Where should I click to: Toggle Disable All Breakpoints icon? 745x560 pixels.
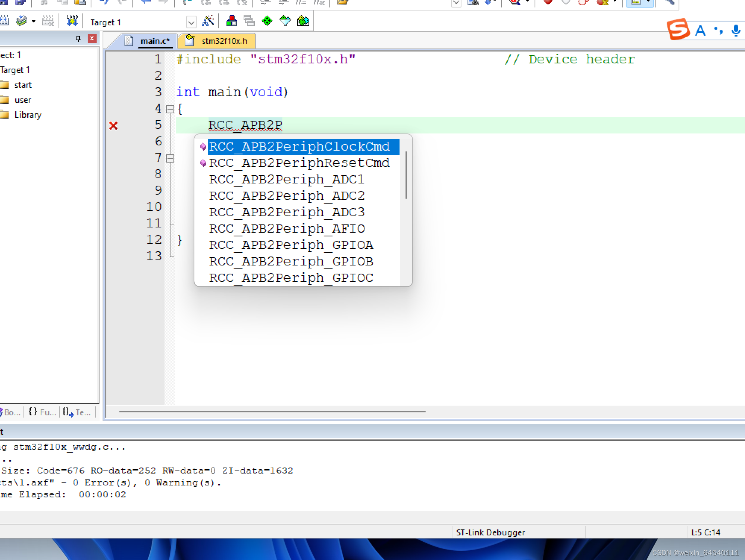583,3
